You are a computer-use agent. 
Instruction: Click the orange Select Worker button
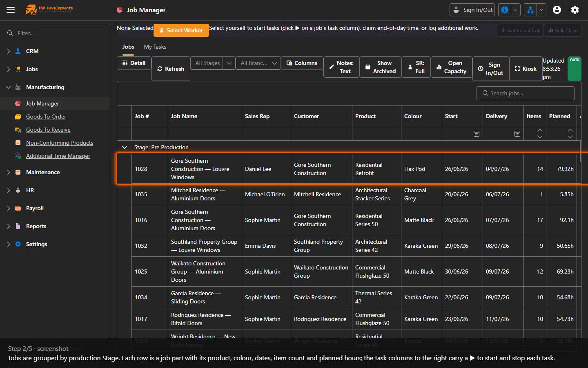pos(181,30)
